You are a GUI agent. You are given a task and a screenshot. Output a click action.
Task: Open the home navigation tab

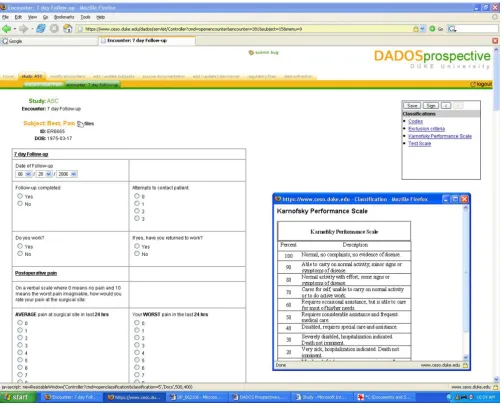coord(8,76)
